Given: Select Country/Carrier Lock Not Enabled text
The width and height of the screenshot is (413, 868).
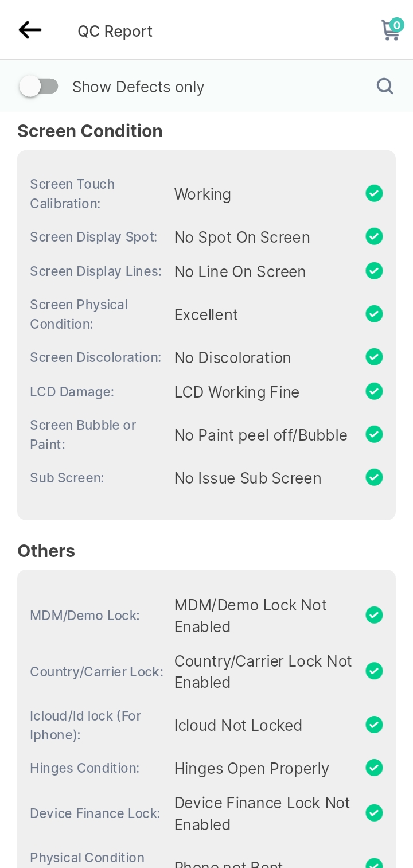Looking at the screenshot, I should pyautogui.click(x=263, y=672).
